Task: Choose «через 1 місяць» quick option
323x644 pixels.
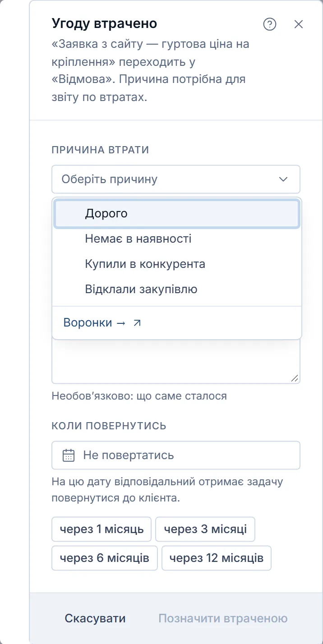Action: [x=102, y=529]
